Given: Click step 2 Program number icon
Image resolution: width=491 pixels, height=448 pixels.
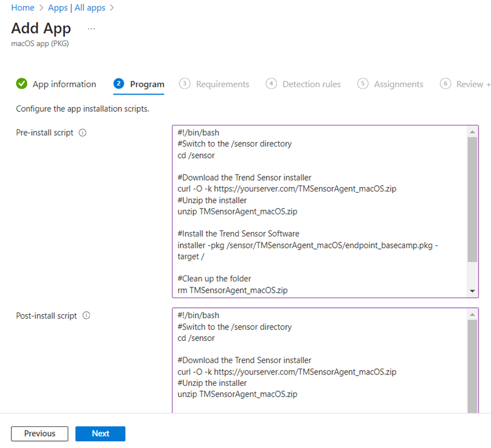Looking at the screenshot, I should (x=118, y=84).
